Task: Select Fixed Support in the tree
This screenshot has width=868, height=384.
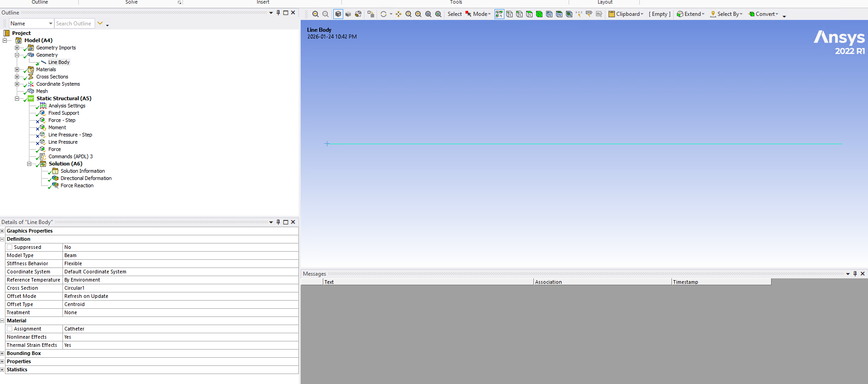Action: tap(63, 113)
